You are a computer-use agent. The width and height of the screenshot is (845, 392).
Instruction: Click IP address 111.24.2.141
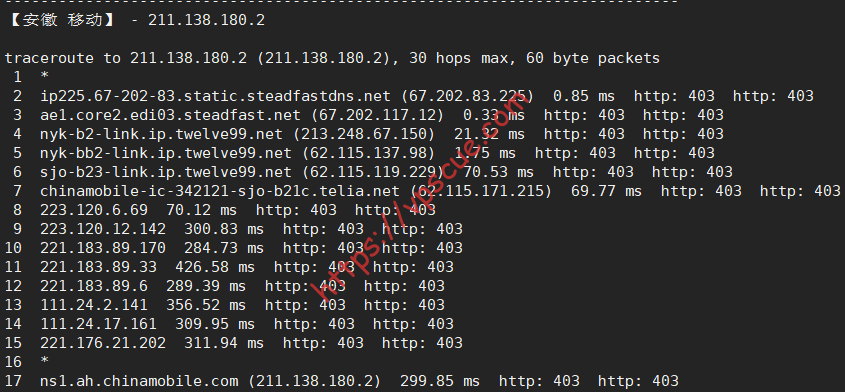click(x=94, y=305)
